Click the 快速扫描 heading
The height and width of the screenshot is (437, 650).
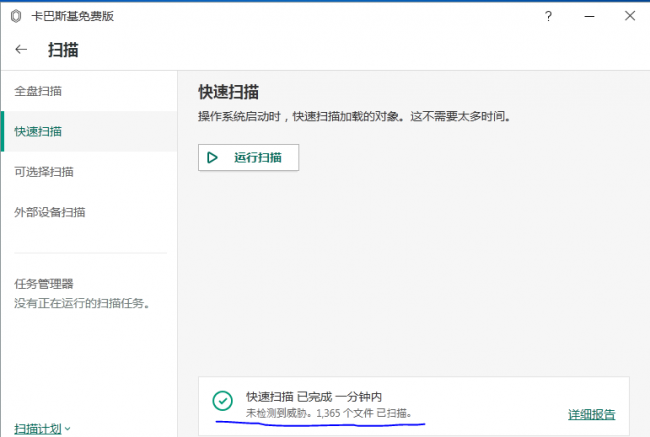click(228, 92)
